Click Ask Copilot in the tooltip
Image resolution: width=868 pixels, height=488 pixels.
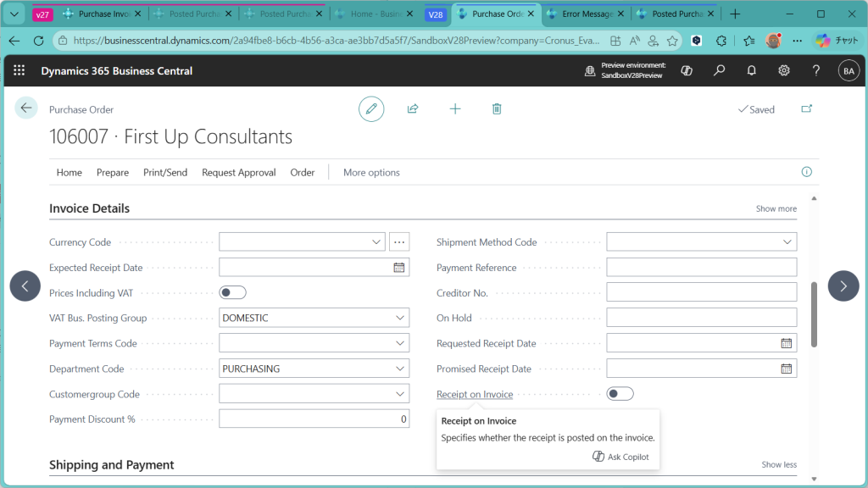click(621, 457)
